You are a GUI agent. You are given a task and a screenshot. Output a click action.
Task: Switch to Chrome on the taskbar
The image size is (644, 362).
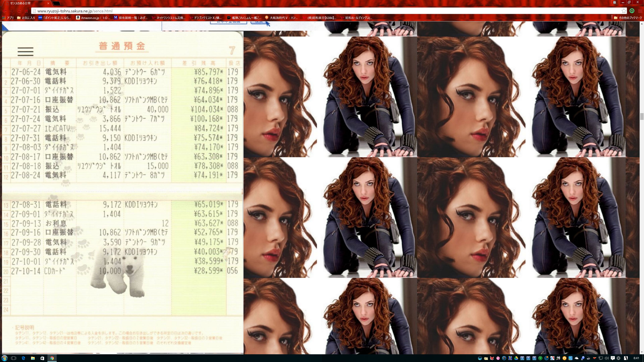[x=52, y=358]
